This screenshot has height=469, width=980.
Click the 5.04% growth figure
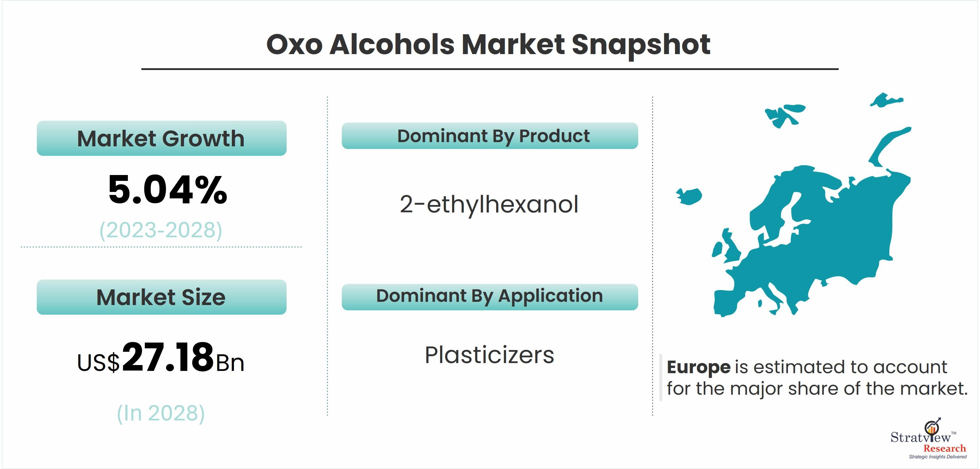pyautogui.click(x=167, y=190)
